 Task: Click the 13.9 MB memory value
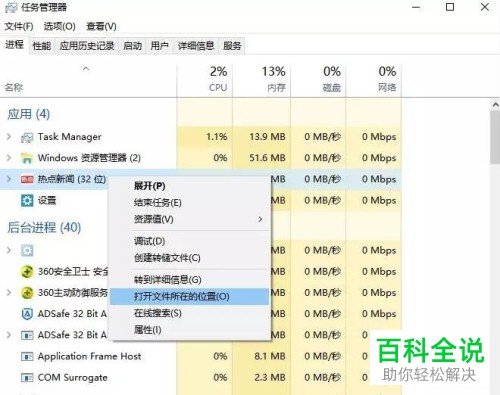pyautogui.click(x=267, y=137)
